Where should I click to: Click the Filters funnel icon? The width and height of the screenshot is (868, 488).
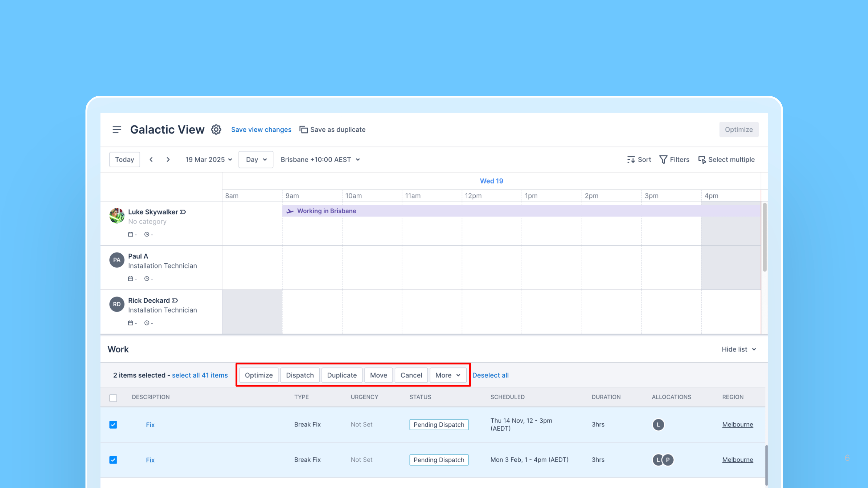coord(663,160)
